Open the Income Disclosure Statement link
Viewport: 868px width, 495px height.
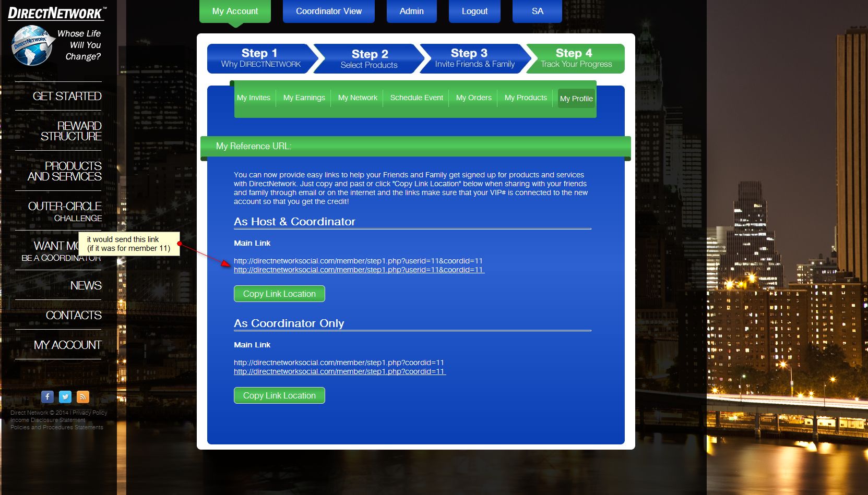tap(47, 420)
